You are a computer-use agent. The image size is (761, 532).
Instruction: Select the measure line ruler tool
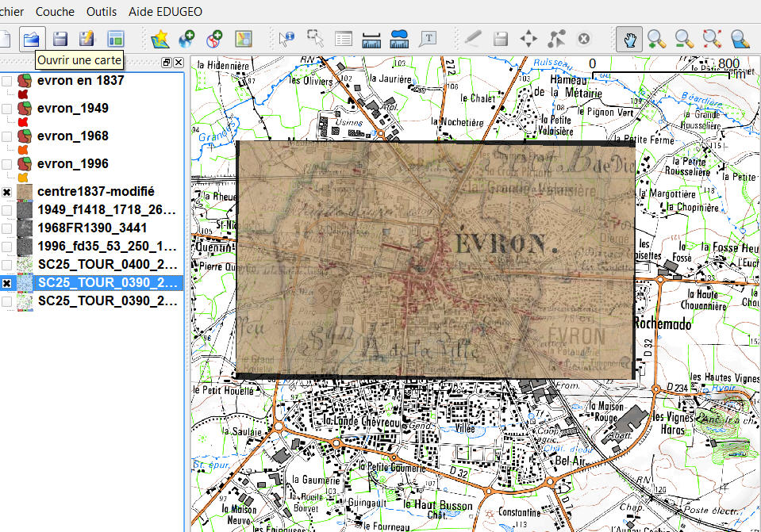point(371,40)
